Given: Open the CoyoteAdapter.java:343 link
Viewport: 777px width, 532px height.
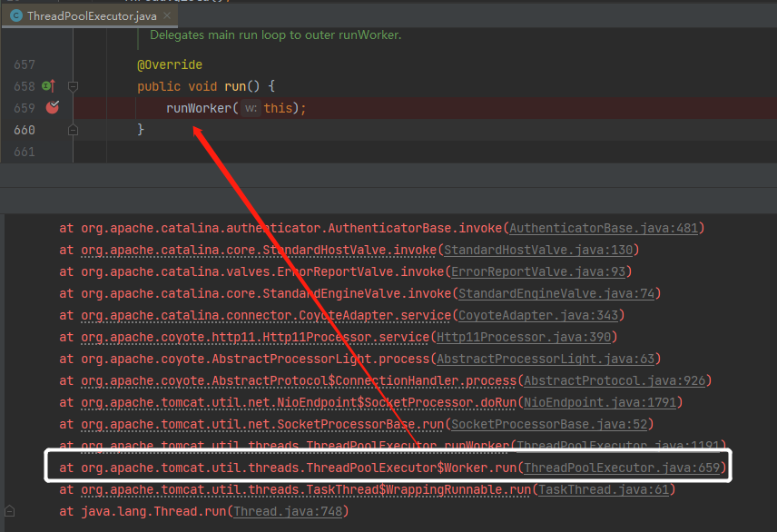Looking at the screenshot, I should coord(535,315).
